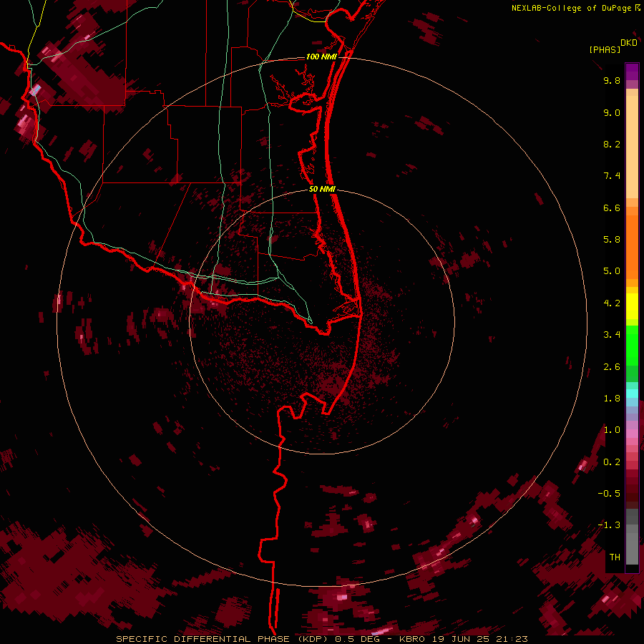Screen dimensions: 644x644
Task: Click the cyan segment of the color bar
Action: pyautogui.click(x=632, y=394)
